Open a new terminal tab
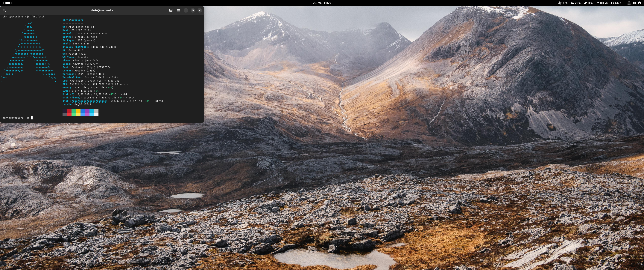Viewport: 644px width, 270px height. coord(171,10)
